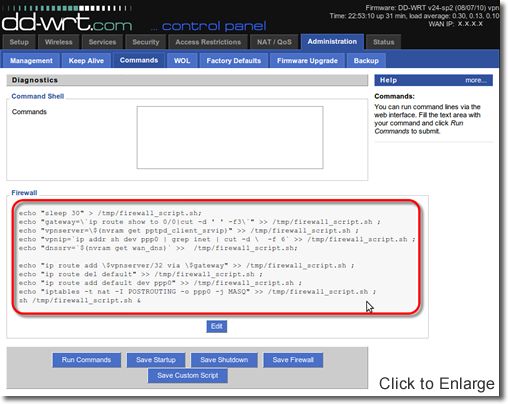Screen dimensions: 508x404
Task: Open Firmware Upgrade sub-tab
Action: (307, 61)
